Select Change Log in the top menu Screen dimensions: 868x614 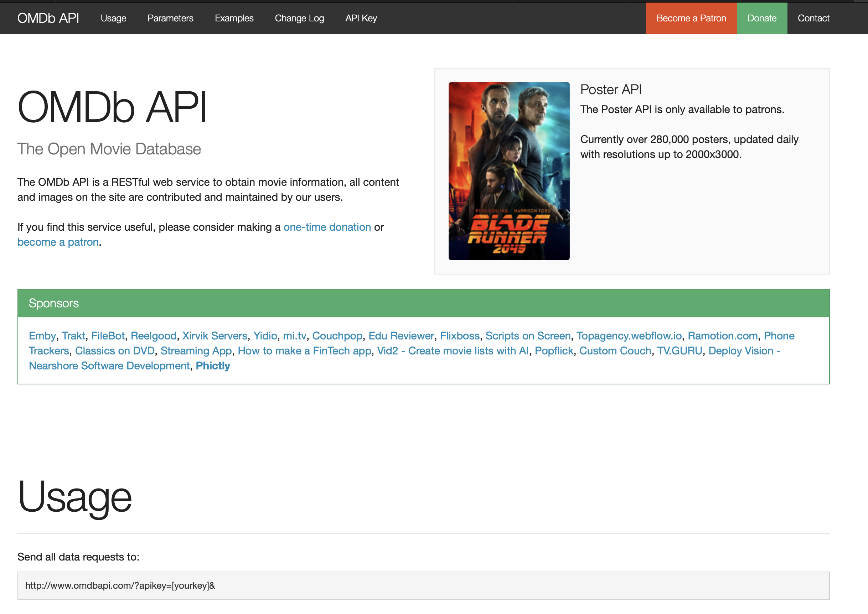click(299, 18)
